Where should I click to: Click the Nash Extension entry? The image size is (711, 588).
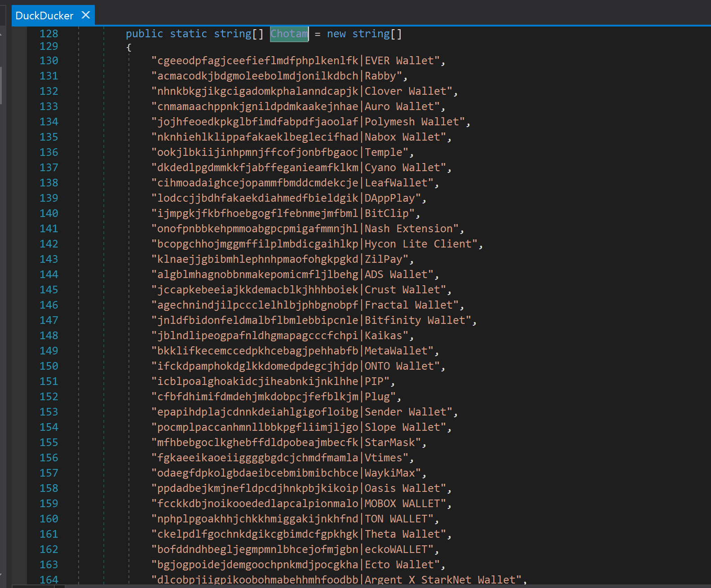(308, 229)
